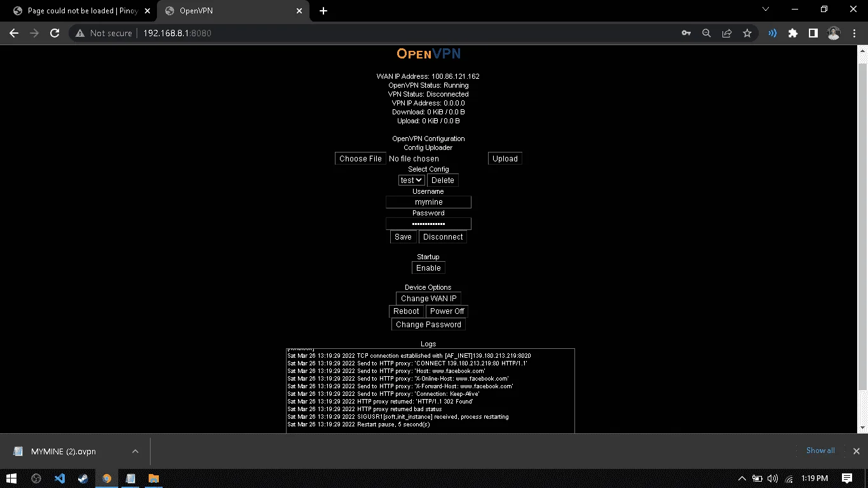
Task: Open the tab search chevron
Action: coord(766,10)
